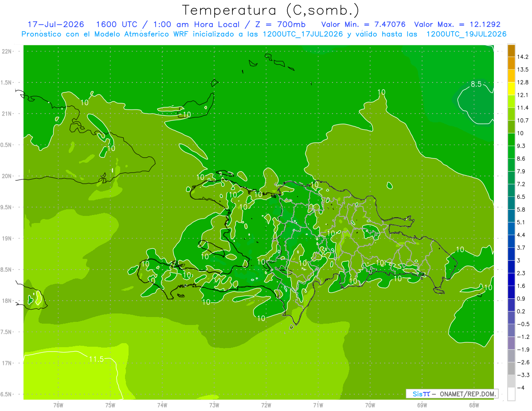The height and width of the screenshot is (411, 532).
Task: Click the colorbar swatch between 10.7 and 10
Action: tap(511, 127)
